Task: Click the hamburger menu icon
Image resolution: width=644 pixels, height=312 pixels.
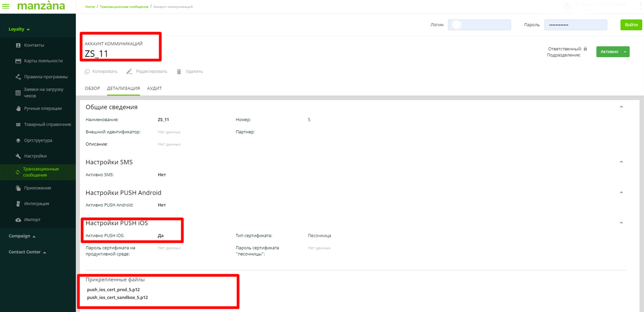Action: coord(6,7)
